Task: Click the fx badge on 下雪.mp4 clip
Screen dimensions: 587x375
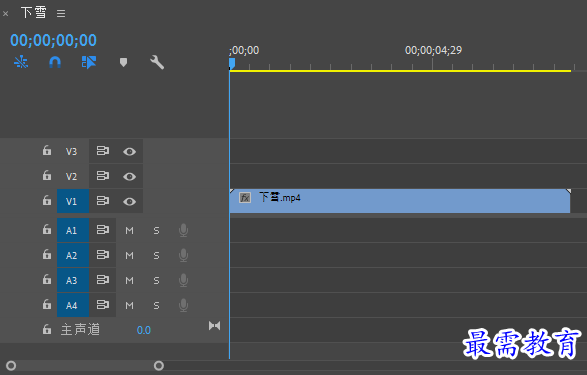Action: click(x=245, y=198)
